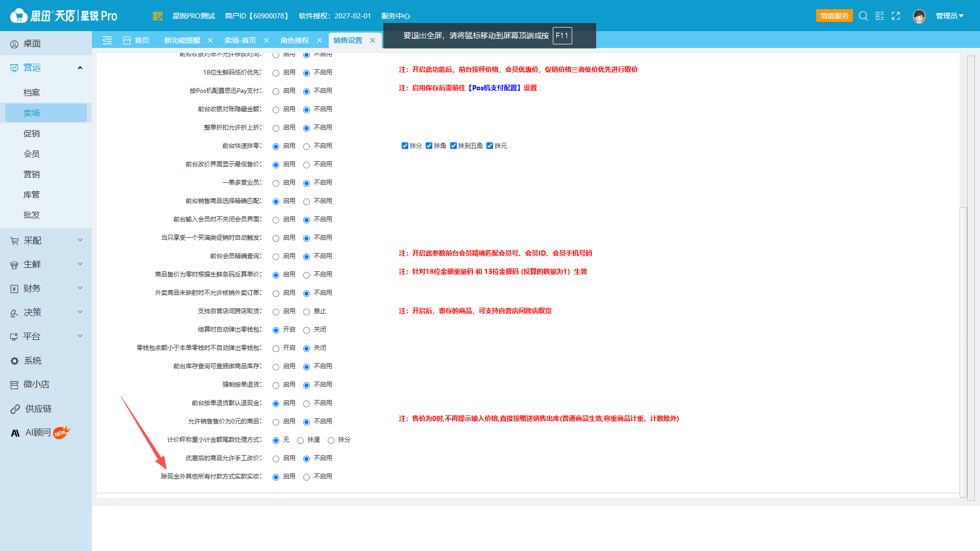980x551 pixels.
Task: Open the fullscreen toggle icon in header
Action: [896, 16]
